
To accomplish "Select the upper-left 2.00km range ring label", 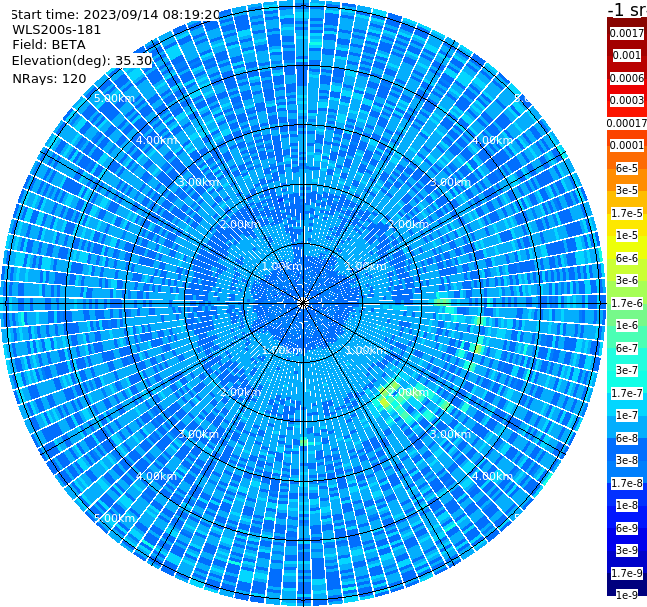I will click(x=240, y=224).
